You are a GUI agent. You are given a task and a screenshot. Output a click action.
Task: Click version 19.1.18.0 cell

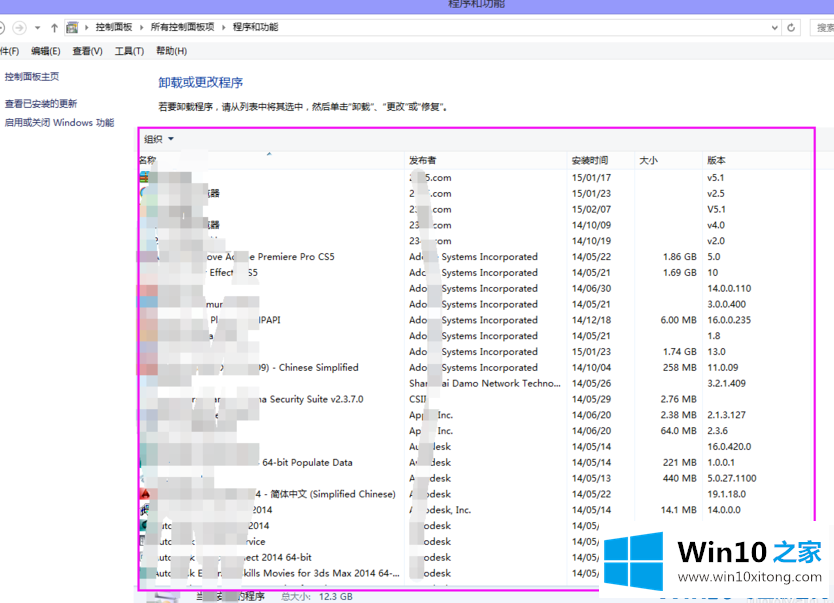[x=726, y=494]
